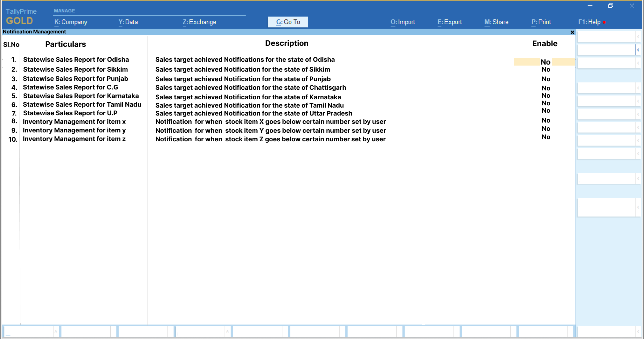Enable notification for Statewise Sales Report Karnataka
The image size is (644, 339).
click(x=546, y=95)
